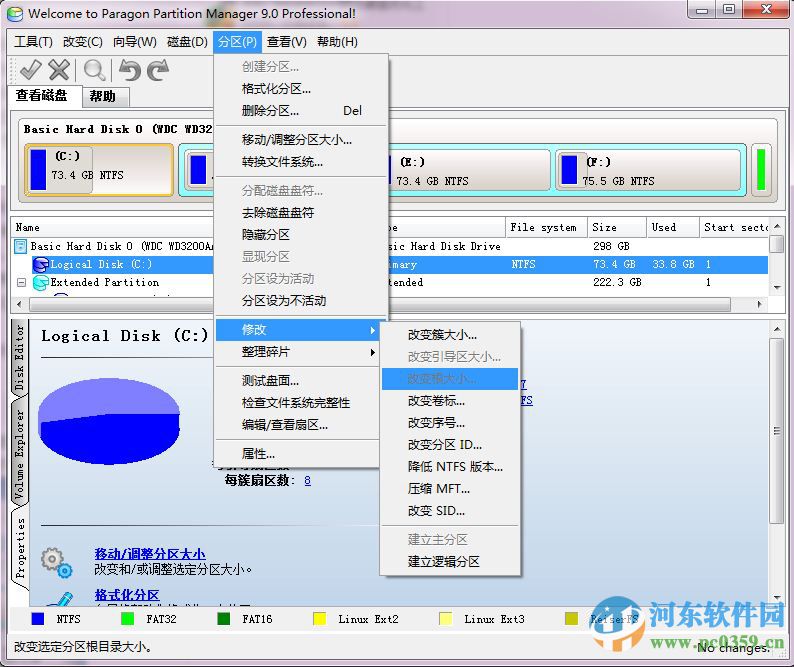Image resolution: width=794 pixels, height=667 pixels.
Task: Select the (C:) 73.4 GB NTFS partition block
Action: pyautogui.click(x=99, y=170)
